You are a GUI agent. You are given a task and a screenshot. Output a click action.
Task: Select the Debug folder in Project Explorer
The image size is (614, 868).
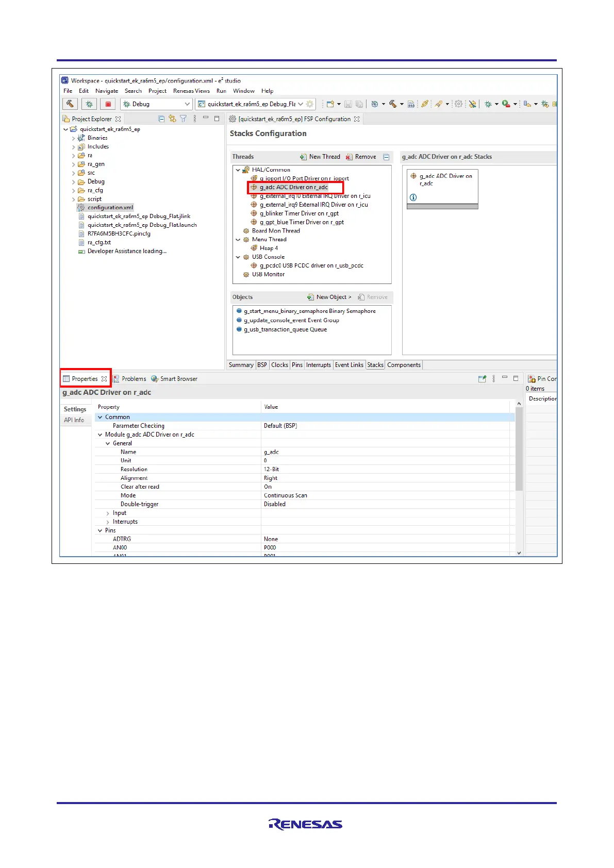[x=96, y=182]
